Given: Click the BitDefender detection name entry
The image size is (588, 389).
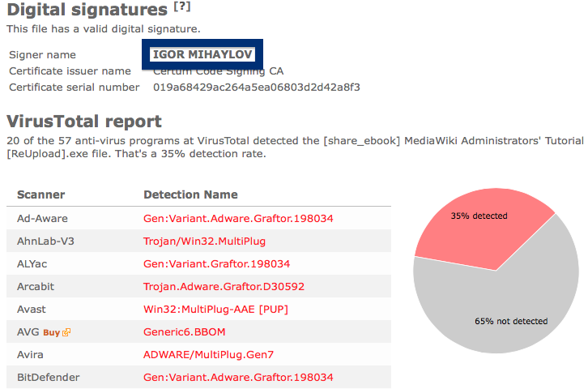Looking at the screenshot, I should coord(238,377).
